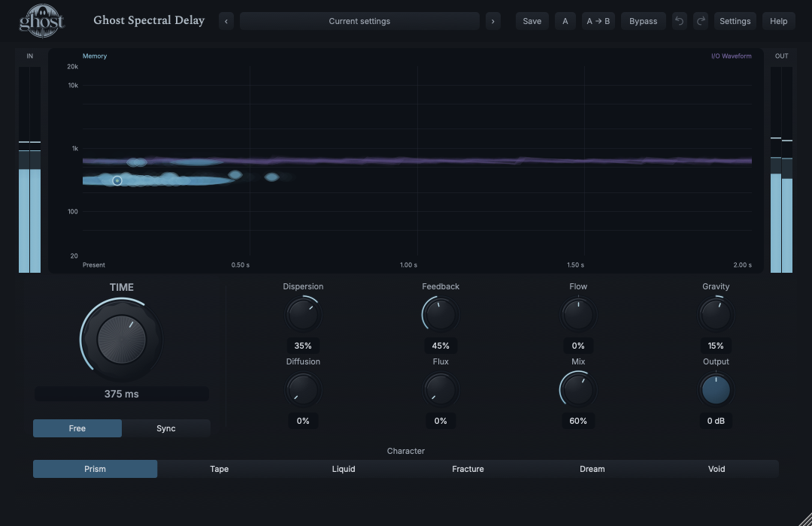812x526 pixels.
Task: Toggle the Bypass button
Action: coord(643,21)
